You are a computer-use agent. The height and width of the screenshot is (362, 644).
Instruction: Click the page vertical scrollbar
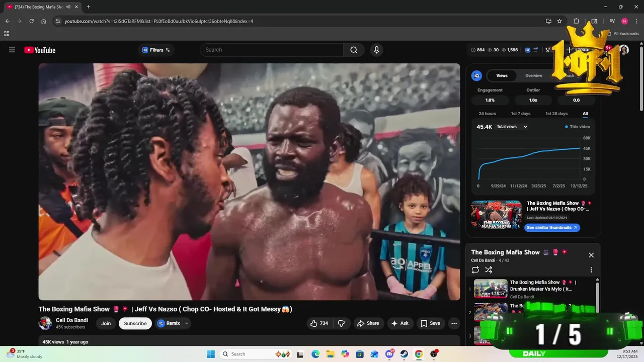[x=641, y=78]
